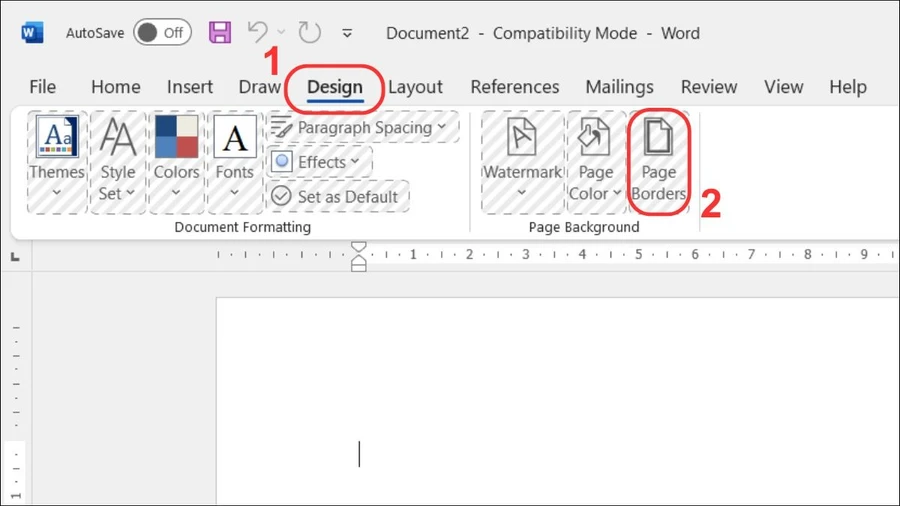Click the Fonts letter A icon

[x=235, y=137]
